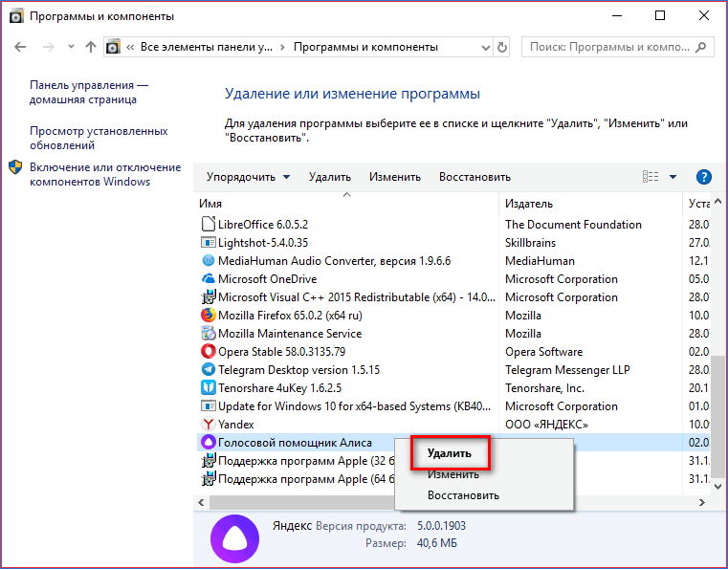This screenshot has width=728, height=569.
Task: Open Панель управления — домашняя страница link
Action: [89, 93]
